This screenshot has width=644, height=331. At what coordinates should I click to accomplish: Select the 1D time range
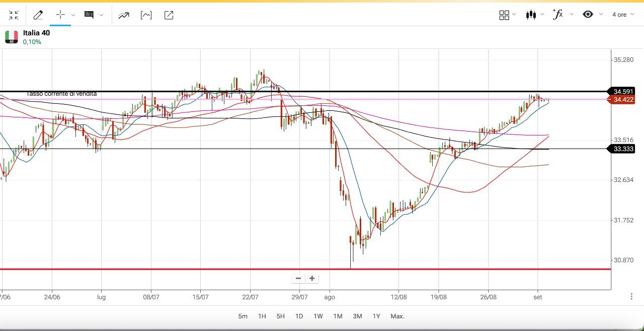299,316
